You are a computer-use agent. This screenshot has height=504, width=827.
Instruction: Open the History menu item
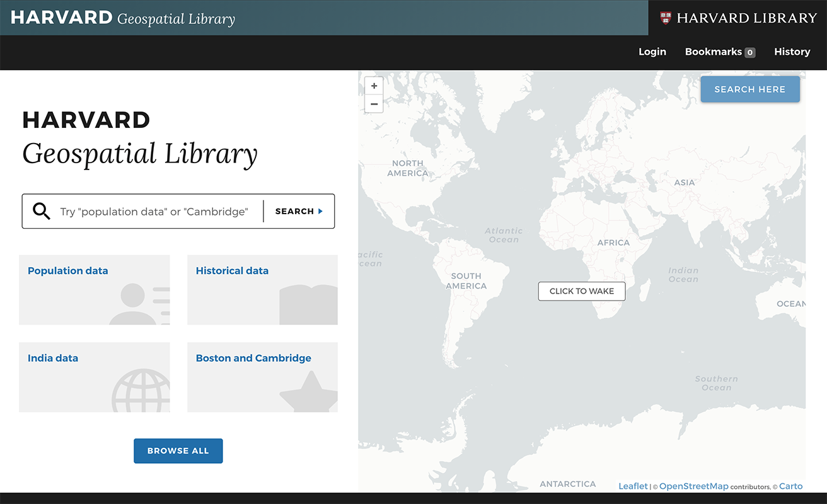click(x=792, y=52)
